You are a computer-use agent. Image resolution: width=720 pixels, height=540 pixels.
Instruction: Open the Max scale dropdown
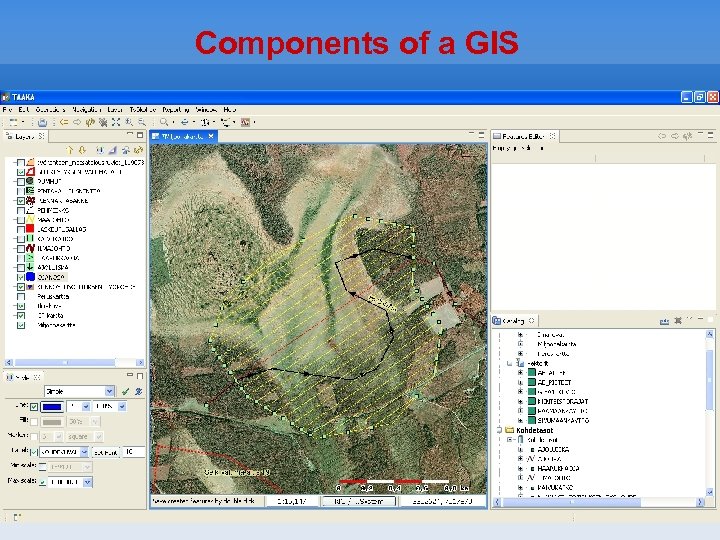pos(88,481)
